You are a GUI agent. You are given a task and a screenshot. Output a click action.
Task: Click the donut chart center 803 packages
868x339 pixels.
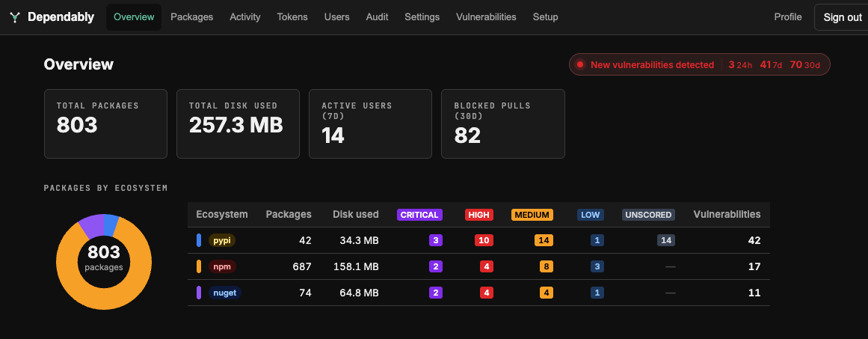point(103,258)
